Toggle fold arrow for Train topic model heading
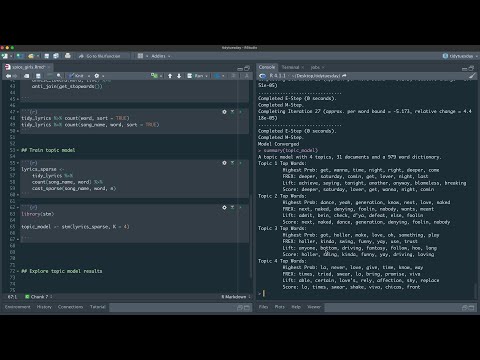 (18, 150)
